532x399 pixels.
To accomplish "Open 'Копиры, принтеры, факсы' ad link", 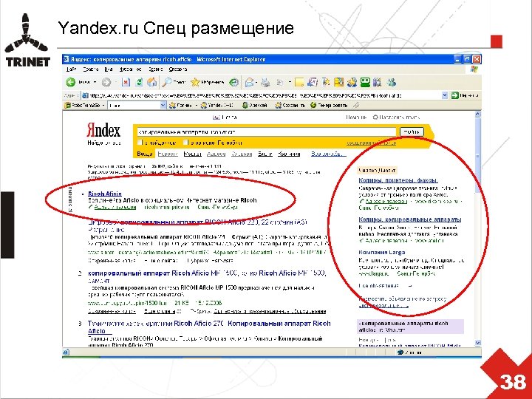I will 398,180.
